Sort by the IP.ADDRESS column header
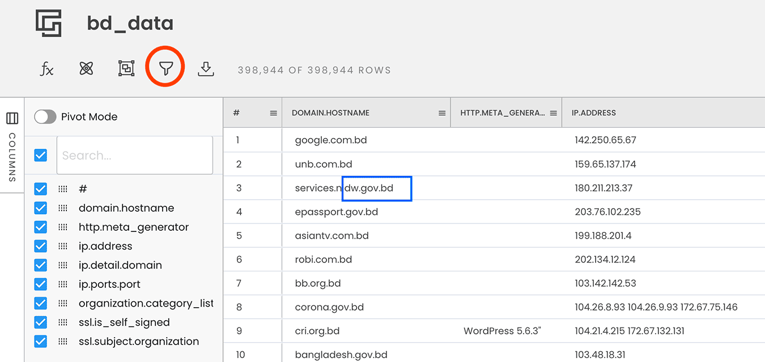Image resolution: width=765 pixels, height=362 pixels. [x=594, y=113]
